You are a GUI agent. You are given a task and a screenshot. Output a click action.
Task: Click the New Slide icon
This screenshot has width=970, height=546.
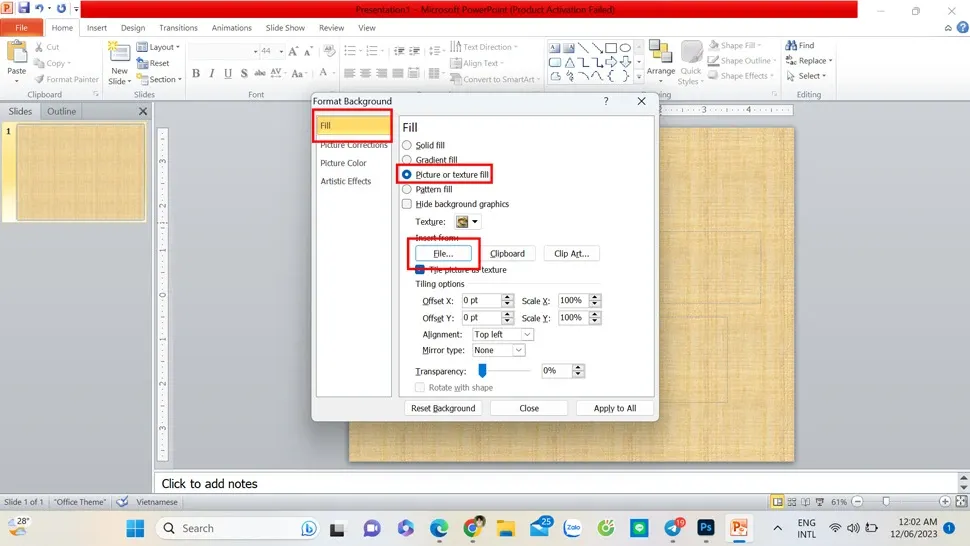pyautogui.click(x=118, y=53)
